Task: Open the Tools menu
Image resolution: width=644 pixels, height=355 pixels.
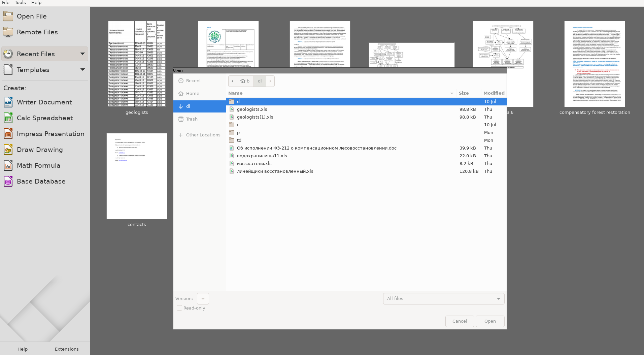Action: [20, 3]
